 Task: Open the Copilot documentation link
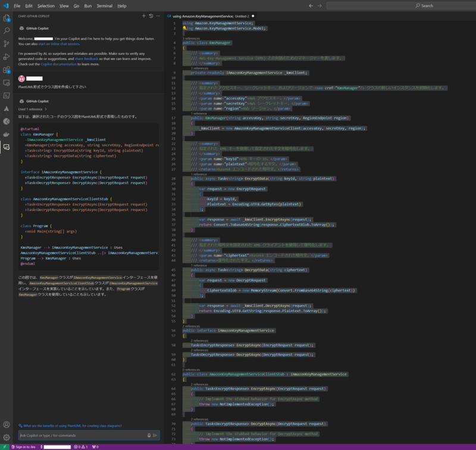(x=58, y=64)
